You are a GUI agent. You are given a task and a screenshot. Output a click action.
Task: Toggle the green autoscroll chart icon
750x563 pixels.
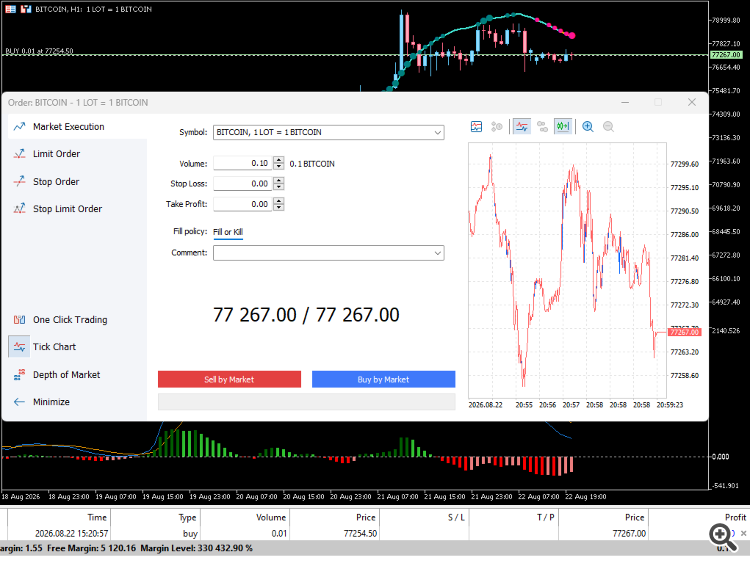(x=563, y=127)
